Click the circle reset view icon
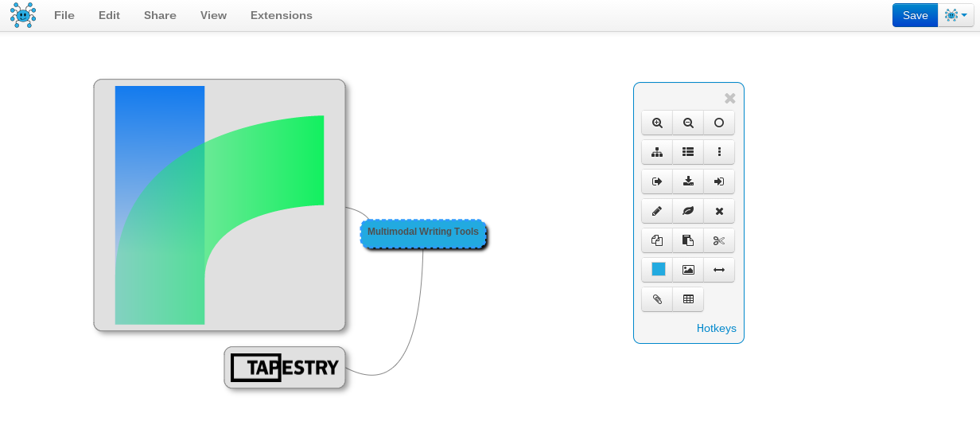The height and width of the screenshot is (437, 980). pos(719,123)
